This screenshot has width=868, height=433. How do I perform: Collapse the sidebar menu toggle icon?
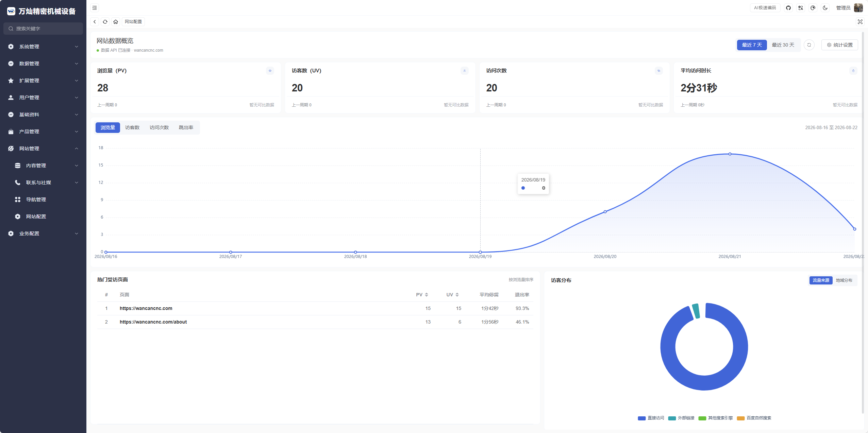[x=95, y=8]
